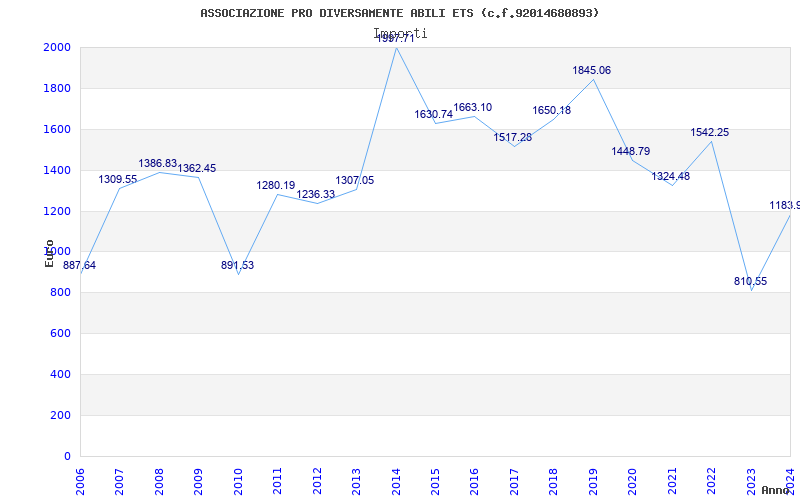Click the 800 value on Euro axis
This screenshot has height=500, width=800.
click(x=61, y=293)
